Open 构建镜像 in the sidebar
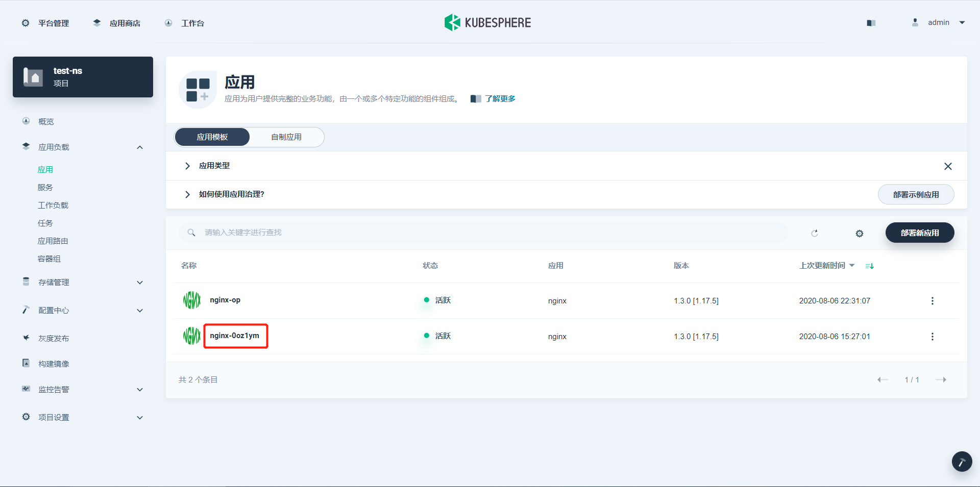Viewport: 980px width, 487px height. [54, 363]
